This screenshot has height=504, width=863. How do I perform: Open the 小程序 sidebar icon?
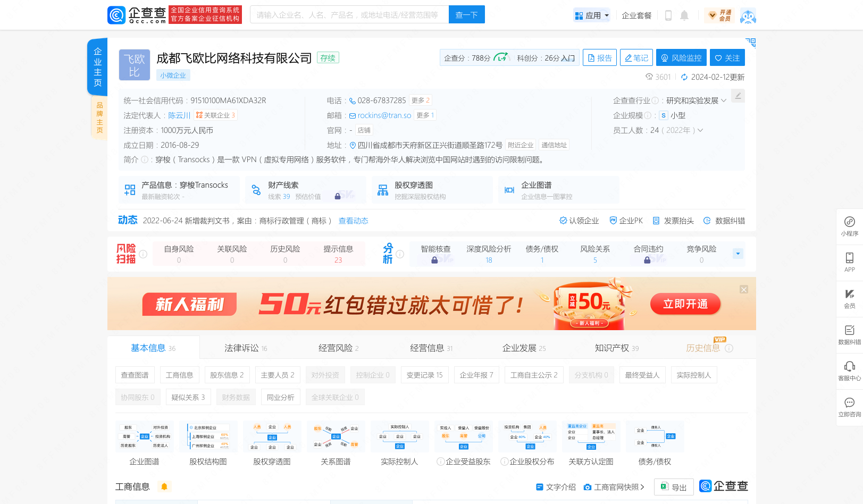(849, 226)
